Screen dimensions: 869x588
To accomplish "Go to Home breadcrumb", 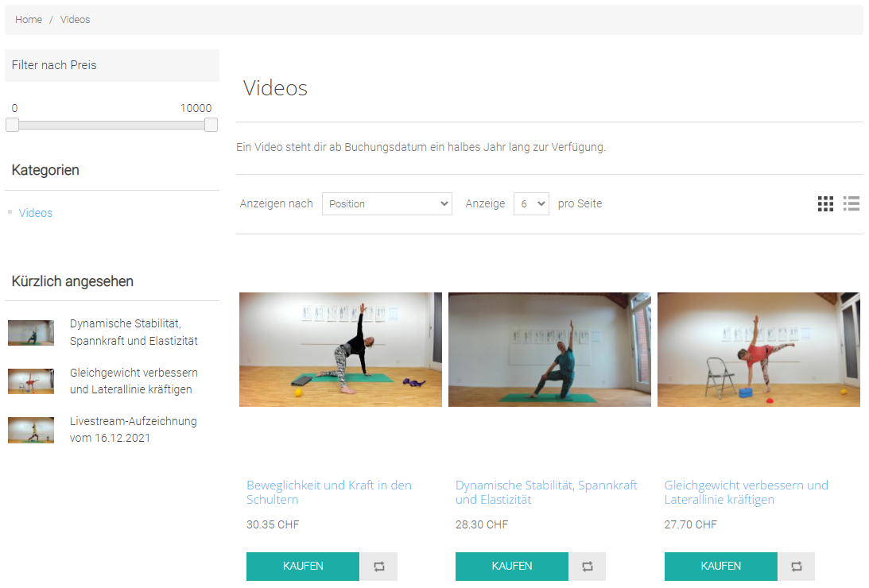I will pos(29,19).
